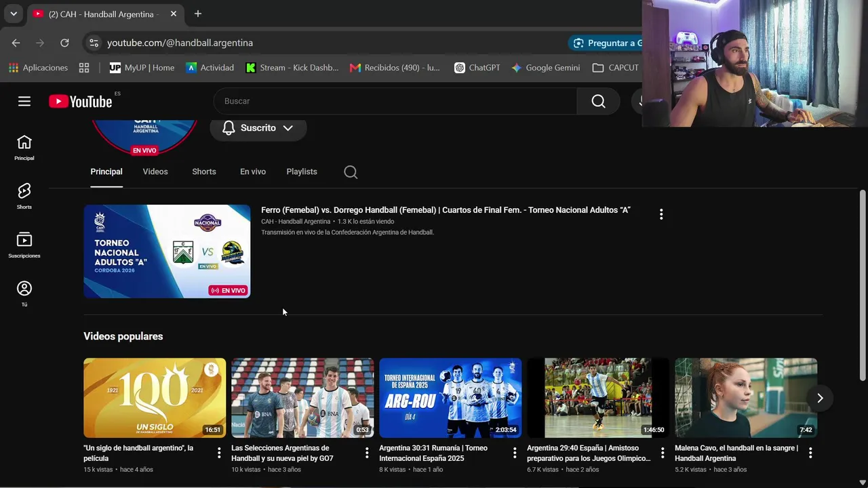Reload the current page

pos(64,43)
